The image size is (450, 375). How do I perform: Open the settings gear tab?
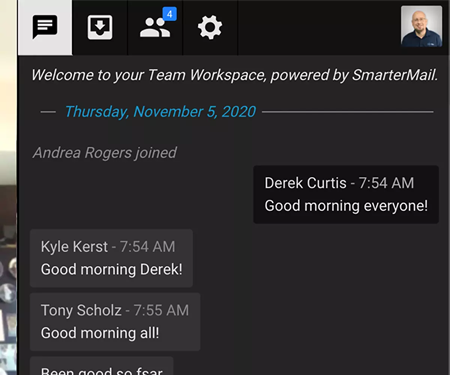point(210,27)
